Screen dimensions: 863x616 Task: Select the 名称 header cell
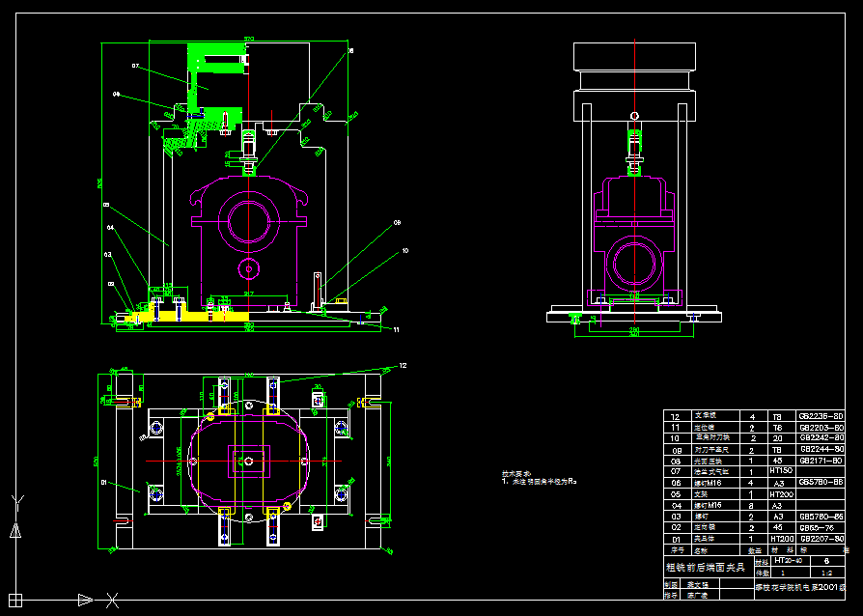click(x=701, y=550)
